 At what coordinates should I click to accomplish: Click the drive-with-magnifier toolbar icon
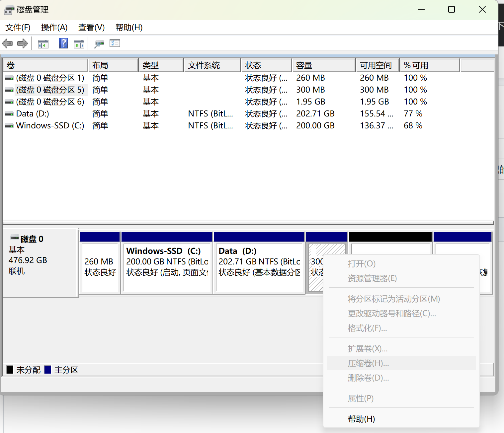coord(99,44)
